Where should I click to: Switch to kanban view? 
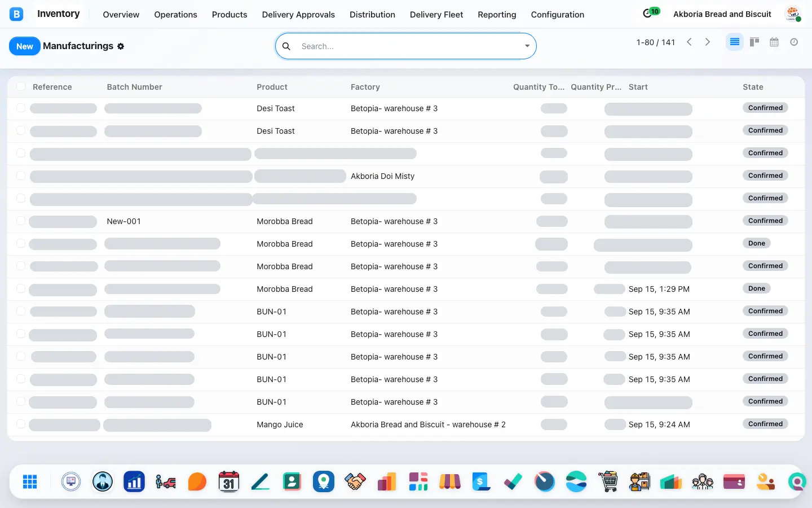[754, 42]
